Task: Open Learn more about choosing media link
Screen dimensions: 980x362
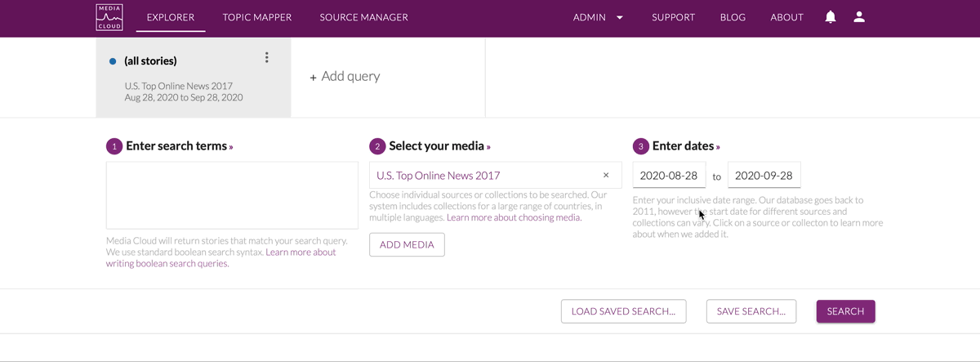Action: point(514,217)
